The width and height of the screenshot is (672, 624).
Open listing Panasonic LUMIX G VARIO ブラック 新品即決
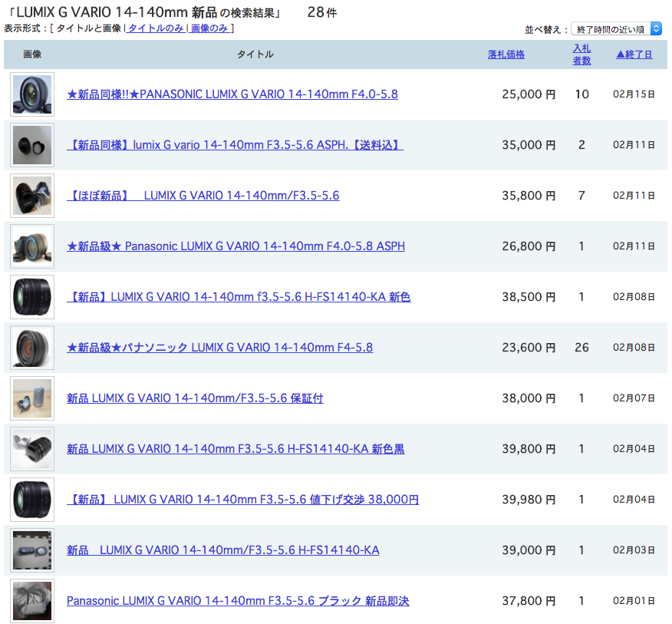(238, 600)
